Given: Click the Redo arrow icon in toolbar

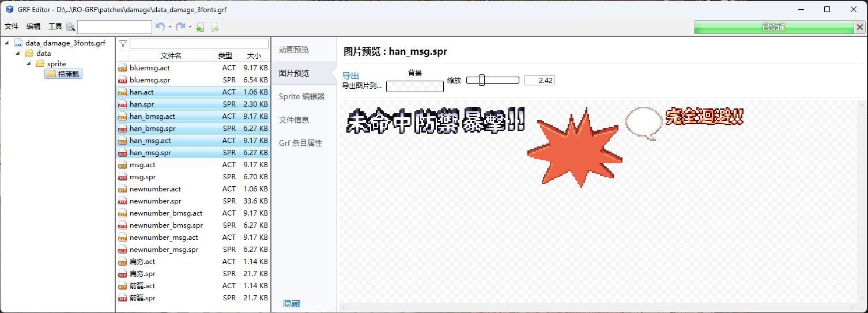Looking at the screenshot, I should [180, 27].
